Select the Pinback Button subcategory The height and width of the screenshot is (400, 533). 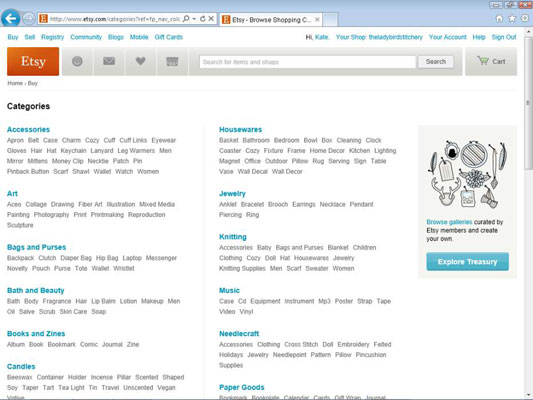pyautogui.click(x=28, y=172)
